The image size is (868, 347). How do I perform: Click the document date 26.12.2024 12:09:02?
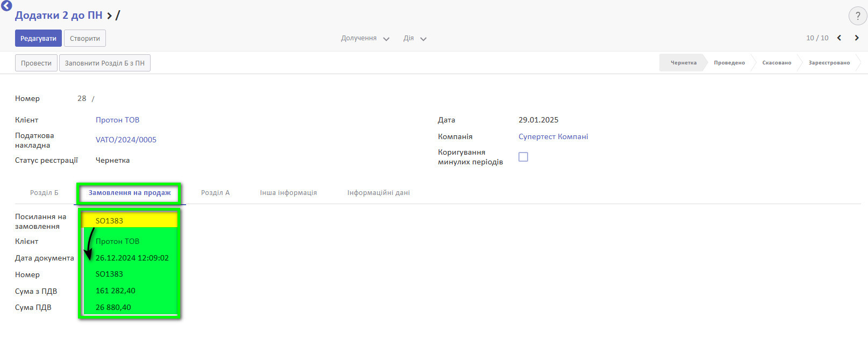pos(132,258)
